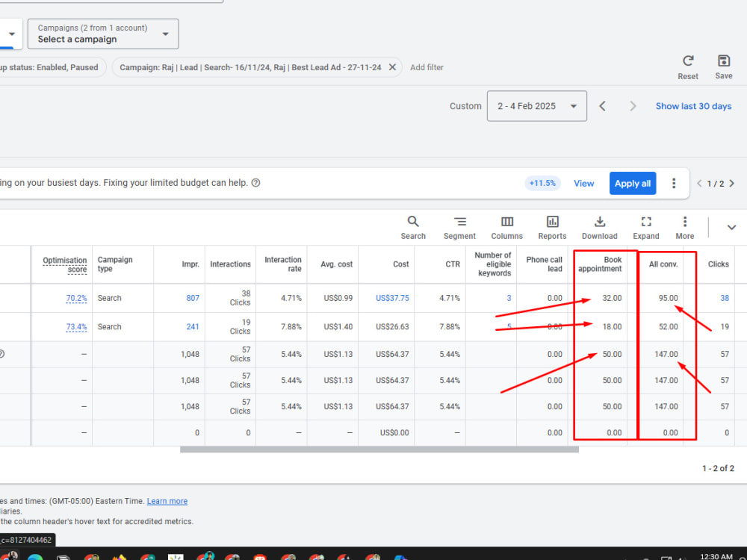Click Add filter
Image resolution: width=747 pixels, height=560 pixels.
click(x=427, y=67)
